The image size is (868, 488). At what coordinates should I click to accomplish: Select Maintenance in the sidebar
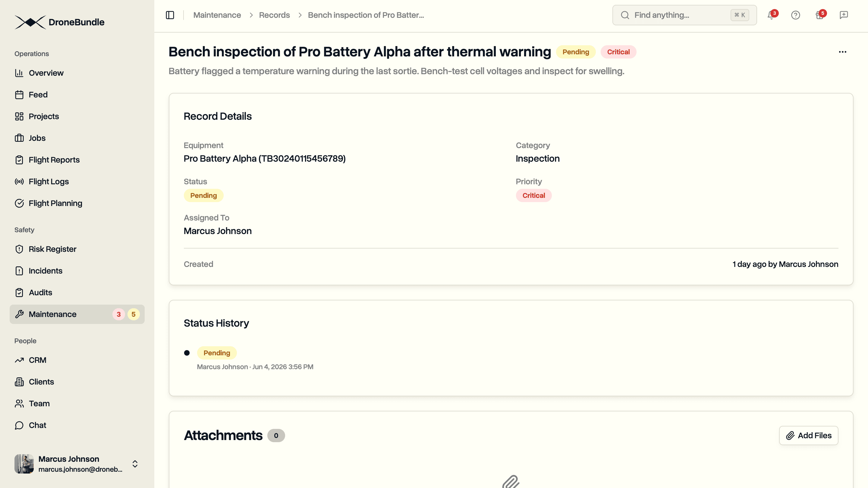pyautogui.click(x=77, y=314)
